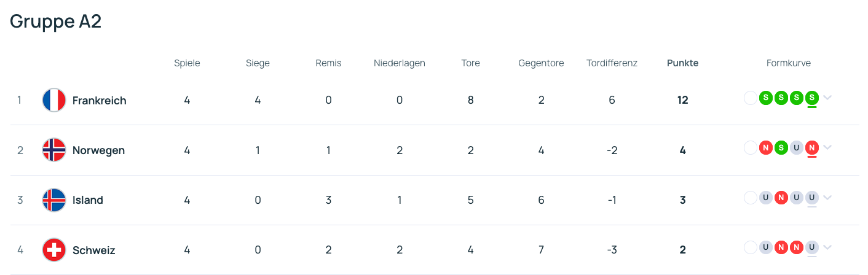
Task: Click the Tordifferenz column header
Action: coord(612,63)
